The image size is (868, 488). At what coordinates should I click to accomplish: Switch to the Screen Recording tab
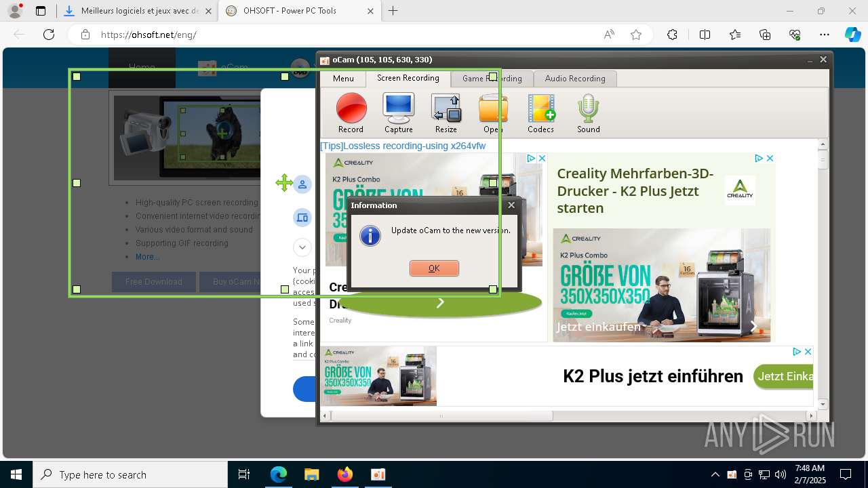(408, 78)
